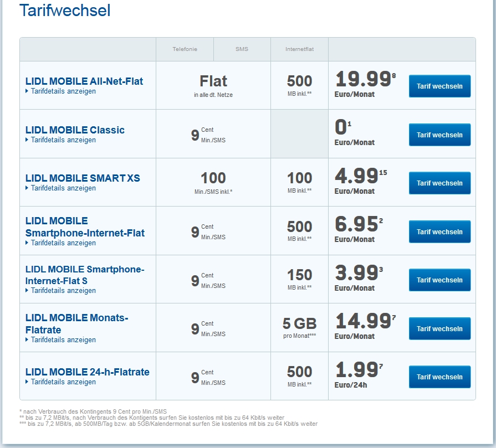Image resolution: width=496 pixels, height=448 pixels.
Task: Click Tarif wechseln for Monats-Flatrate
Action: pos(439,328)
